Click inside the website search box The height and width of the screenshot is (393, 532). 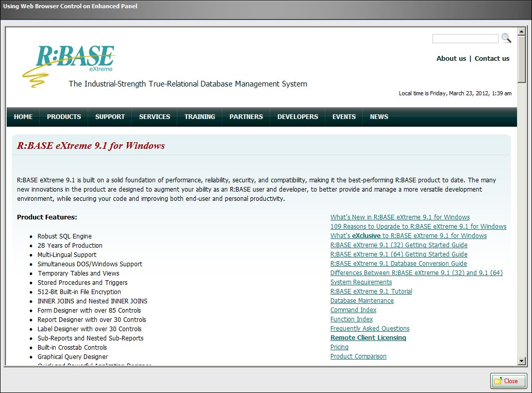pyautogui.click(x=465, y=39)
